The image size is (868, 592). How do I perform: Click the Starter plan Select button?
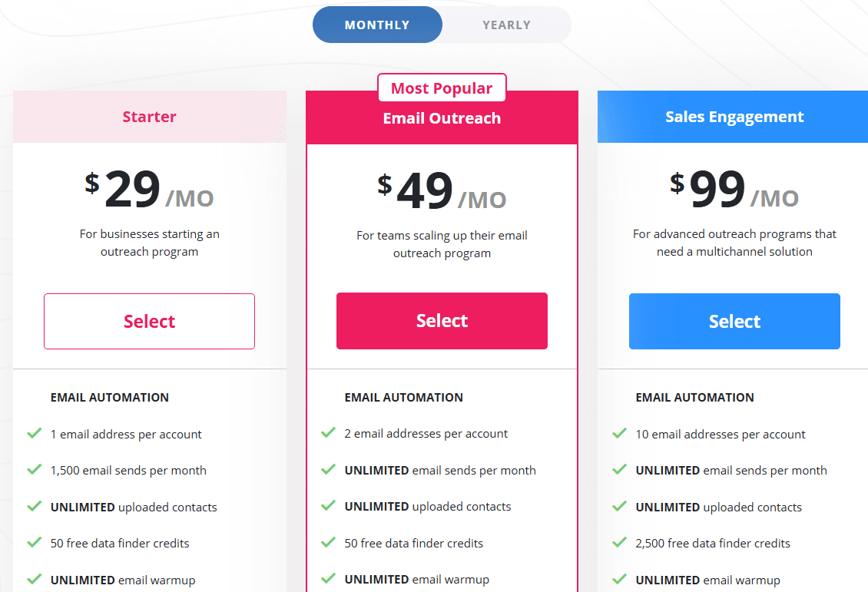tap(149, 321)
